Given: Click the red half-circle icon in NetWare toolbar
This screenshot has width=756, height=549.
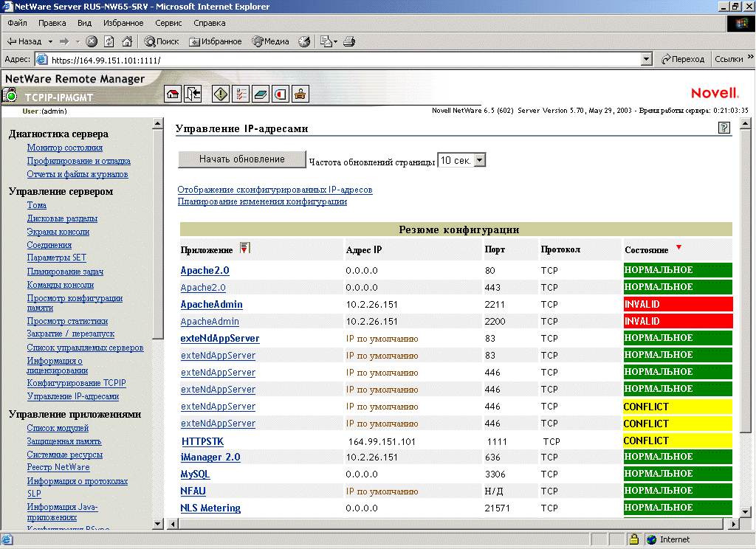Looking at the screenshot, I should pos(281,94).
